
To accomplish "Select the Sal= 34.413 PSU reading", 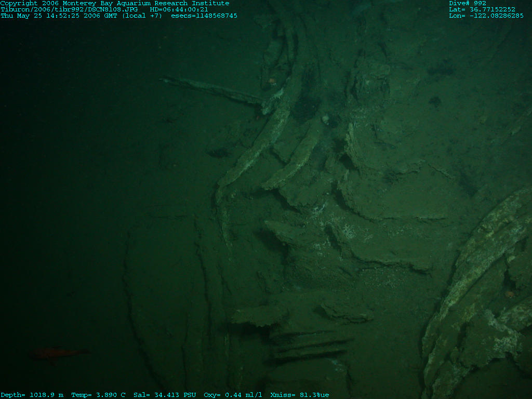I will 165,395.
